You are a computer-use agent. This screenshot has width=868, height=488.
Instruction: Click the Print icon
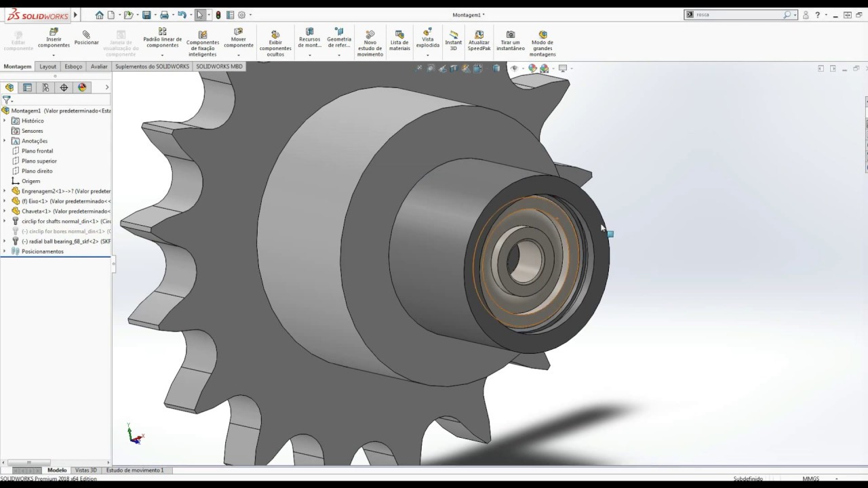click(163, 15)
